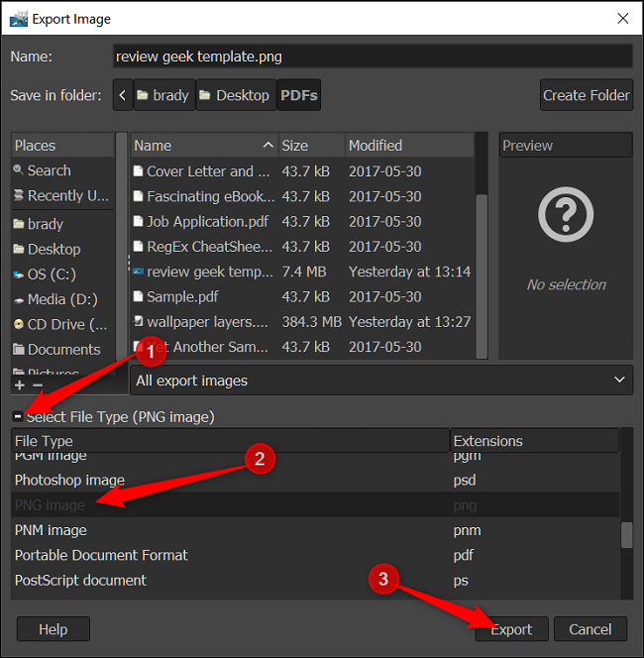Select the CD Drive entry

coord(62,324)
